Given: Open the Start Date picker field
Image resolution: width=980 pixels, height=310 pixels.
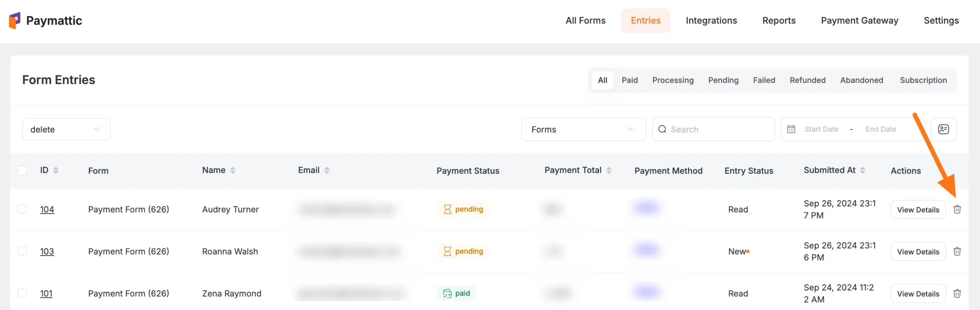Looking at the screenshot, I should coord(821,130).
